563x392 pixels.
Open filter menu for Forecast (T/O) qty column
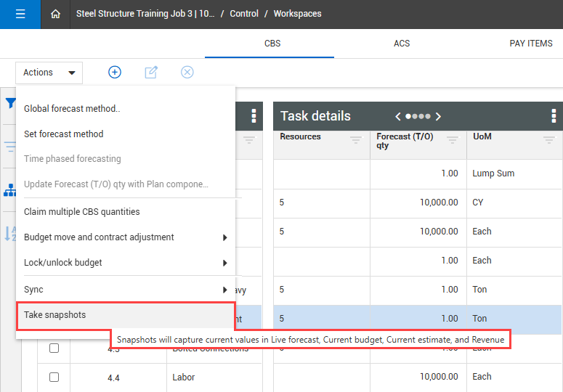[452, 140]
